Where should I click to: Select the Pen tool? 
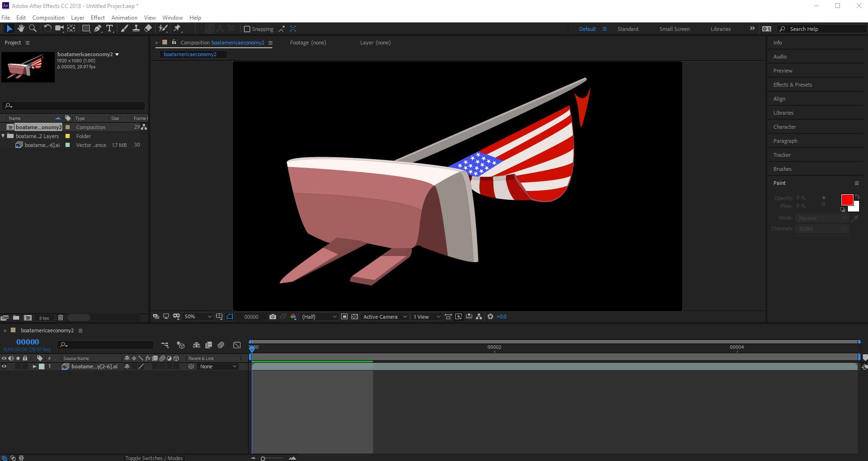click(x=98, y=29)
